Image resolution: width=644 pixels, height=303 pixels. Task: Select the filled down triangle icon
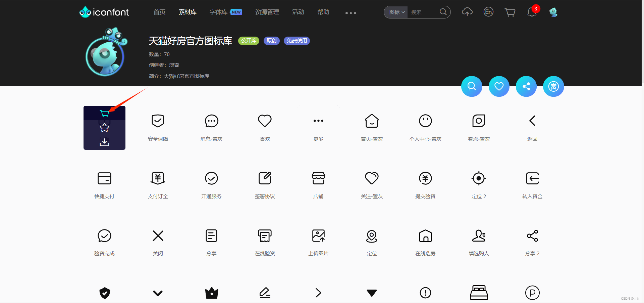click(372, 293)
